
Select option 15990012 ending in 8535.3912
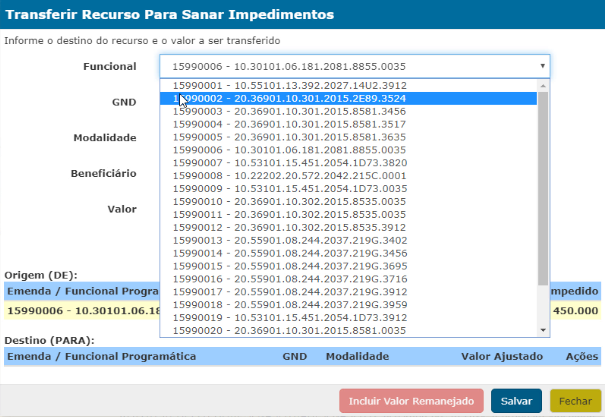point(288,226)
